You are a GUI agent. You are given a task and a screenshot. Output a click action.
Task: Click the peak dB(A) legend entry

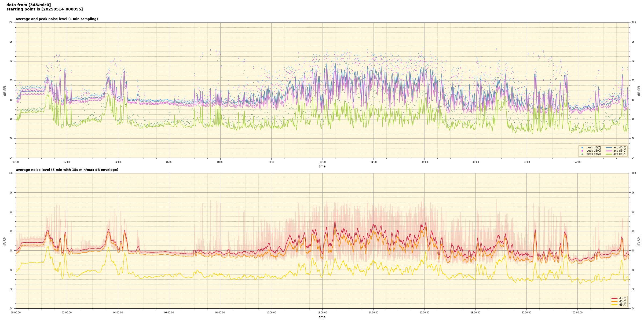(594, 154)
